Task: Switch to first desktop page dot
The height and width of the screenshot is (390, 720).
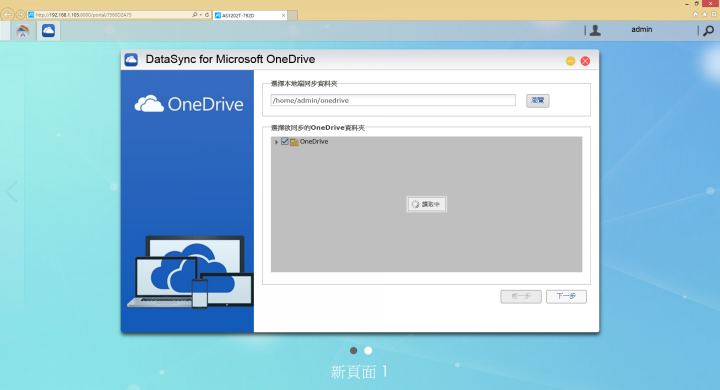Action: [x=354, y=350]
